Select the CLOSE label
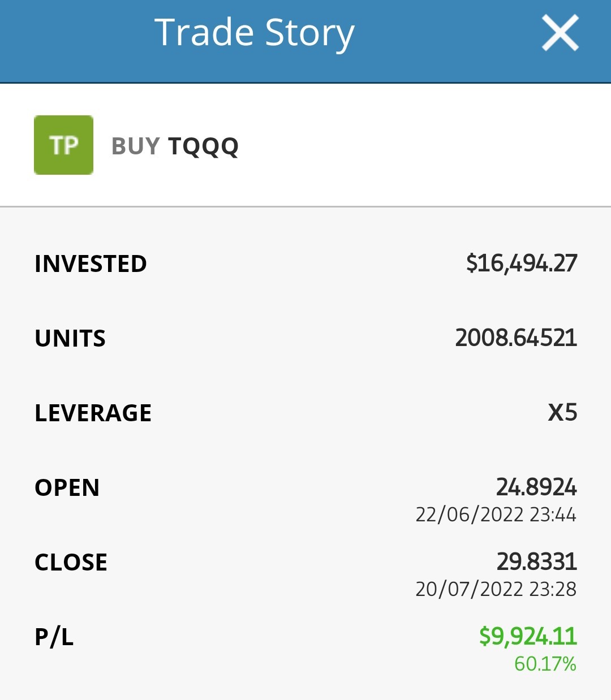 pos(71,563)
